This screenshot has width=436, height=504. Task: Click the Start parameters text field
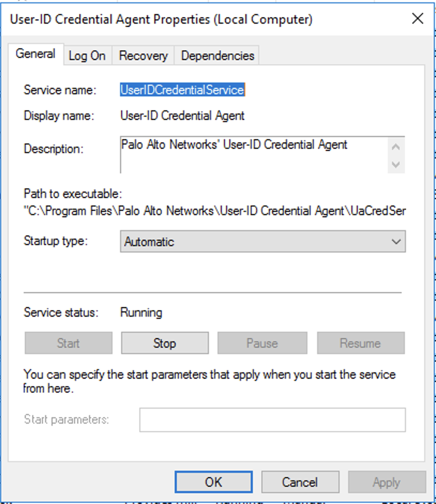[272, 420]
